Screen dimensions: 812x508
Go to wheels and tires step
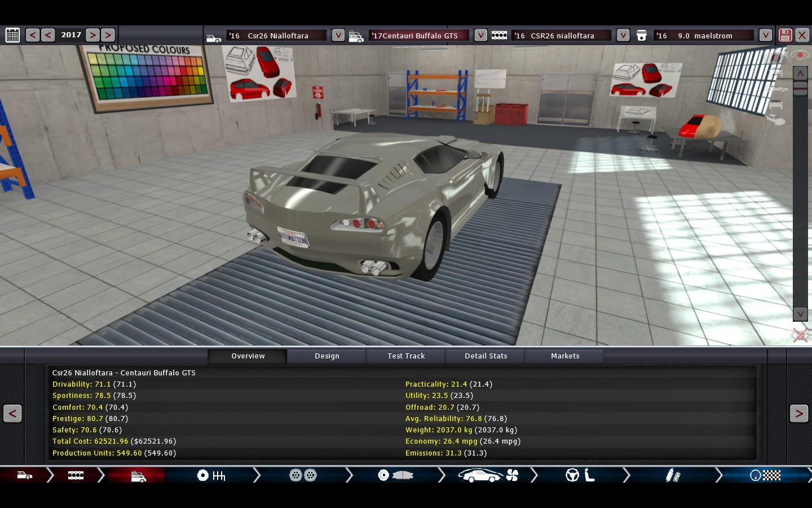[x=303, y=476]
